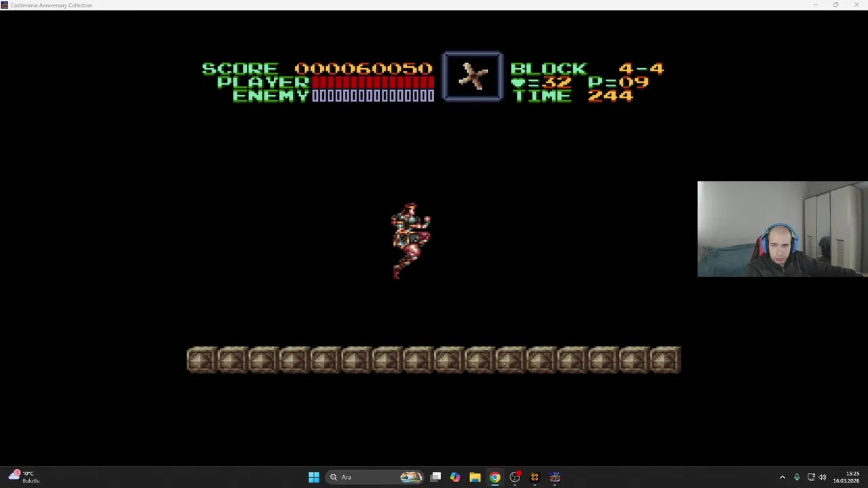Open File Explorer from the taskbar
868x488 pixels.
coord(475,477)
